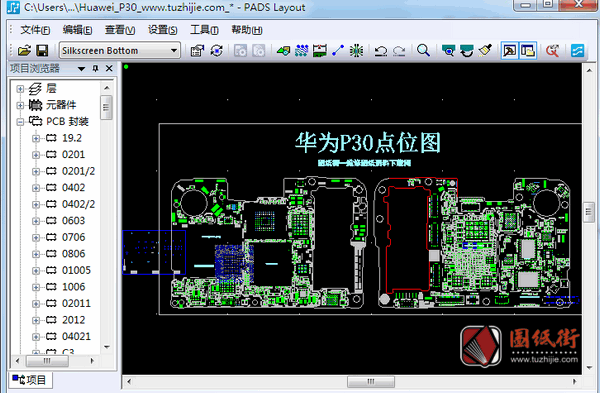The image size is (600, 393).
Task: Expand the 19.2 footprint node
Action: coord(36,138)
